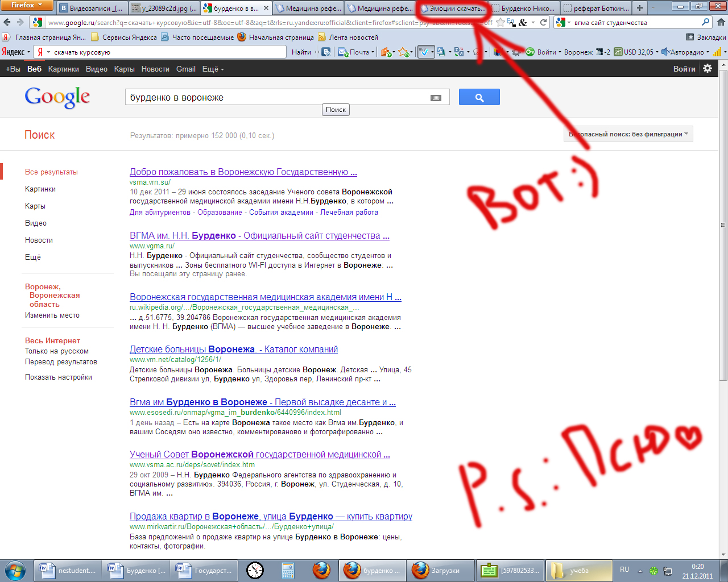Image resolution: width=728 pixels, height=582 pixels.
Task: Click Показать настройки in the sidebar
Action: [x=59, y=377]
